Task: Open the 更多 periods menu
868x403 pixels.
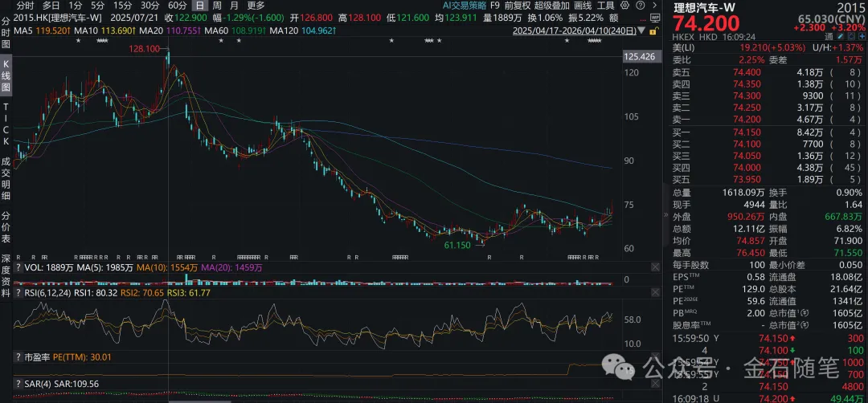Action: pyautogui.click(x=256, y=6)
